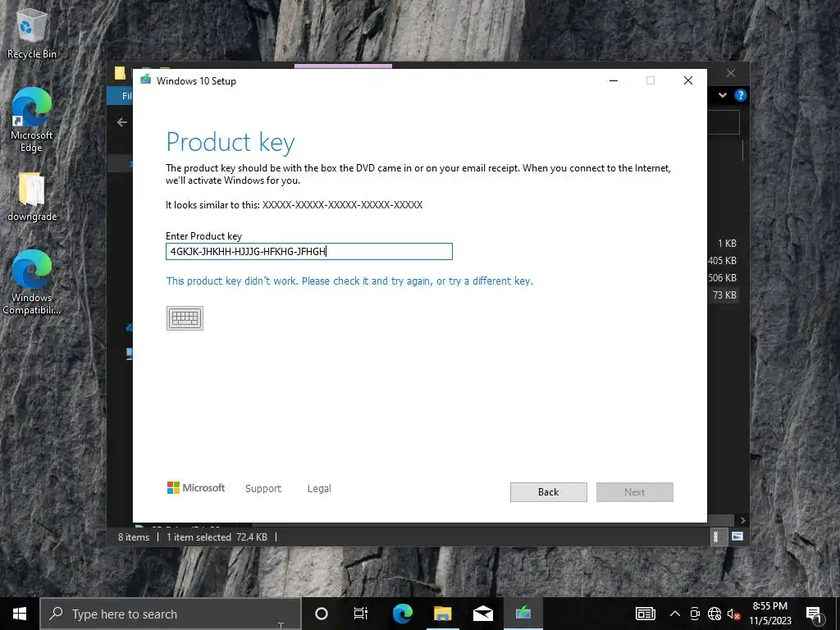The height and width of the screenshot is (630, 840).
Task: Click the Back button in Setup
Action: pyautogui.click(x=548, y=492)
